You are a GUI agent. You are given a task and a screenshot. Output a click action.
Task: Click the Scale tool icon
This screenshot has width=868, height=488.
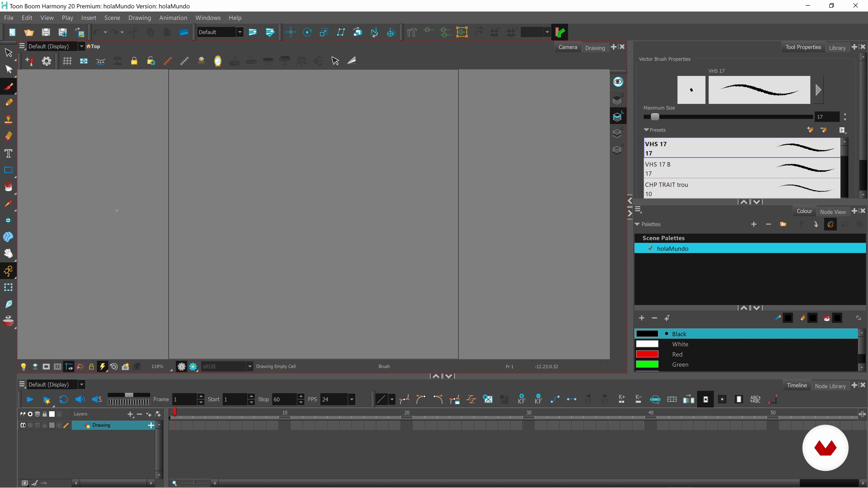tap(324, 32)
